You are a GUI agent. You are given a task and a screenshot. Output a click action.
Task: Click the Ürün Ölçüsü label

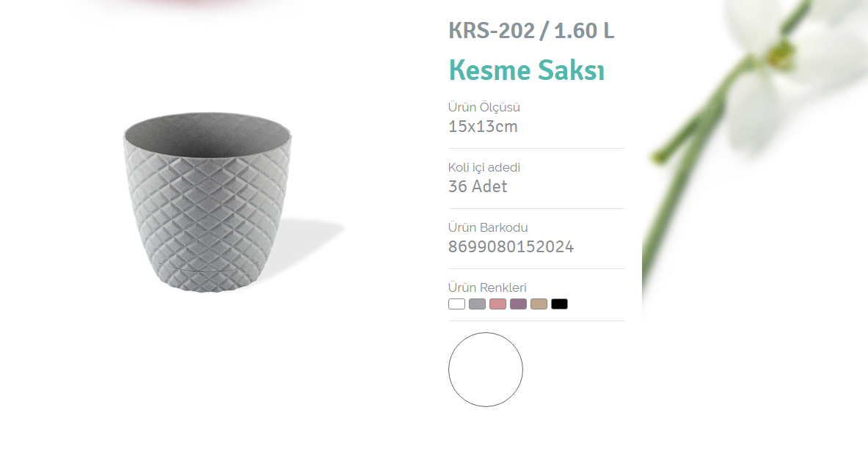click(484, 107)
